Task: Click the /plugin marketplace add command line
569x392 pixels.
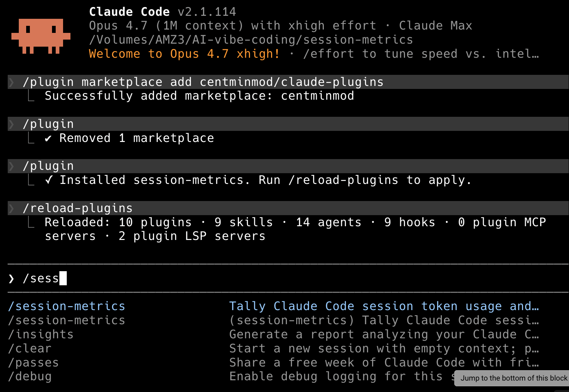Action: click(288, 82)
